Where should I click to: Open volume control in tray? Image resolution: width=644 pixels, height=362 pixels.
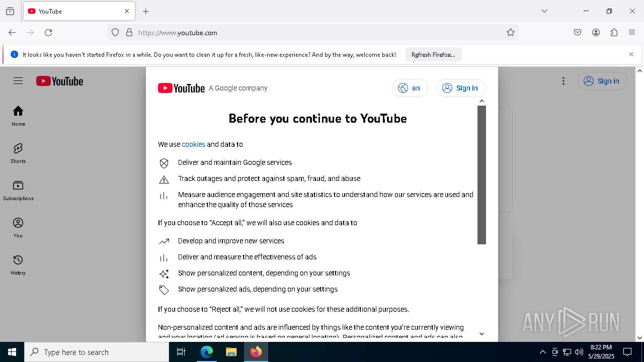[x=579, y=352]
